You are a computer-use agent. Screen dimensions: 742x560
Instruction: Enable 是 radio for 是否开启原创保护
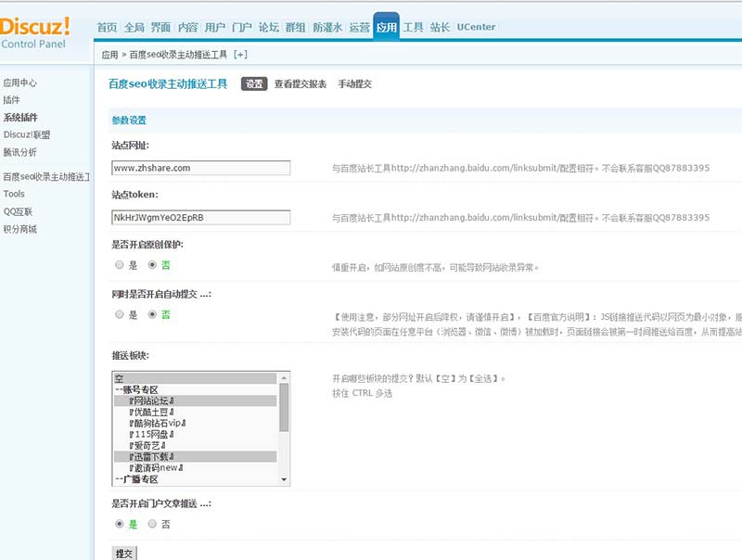119,266
